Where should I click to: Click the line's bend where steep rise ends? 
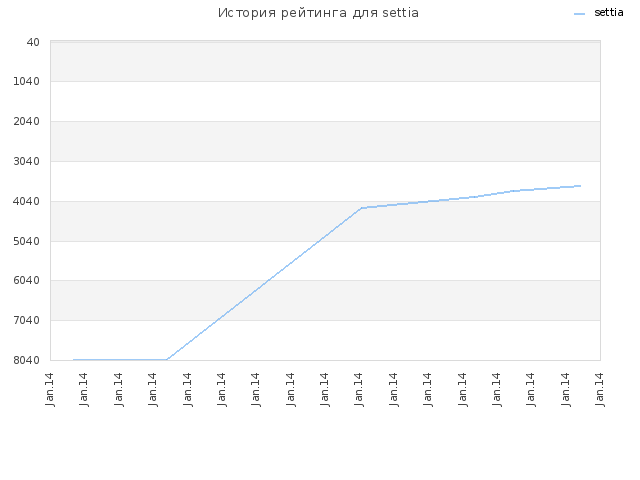pyautogui.click(x=361, y=208)
